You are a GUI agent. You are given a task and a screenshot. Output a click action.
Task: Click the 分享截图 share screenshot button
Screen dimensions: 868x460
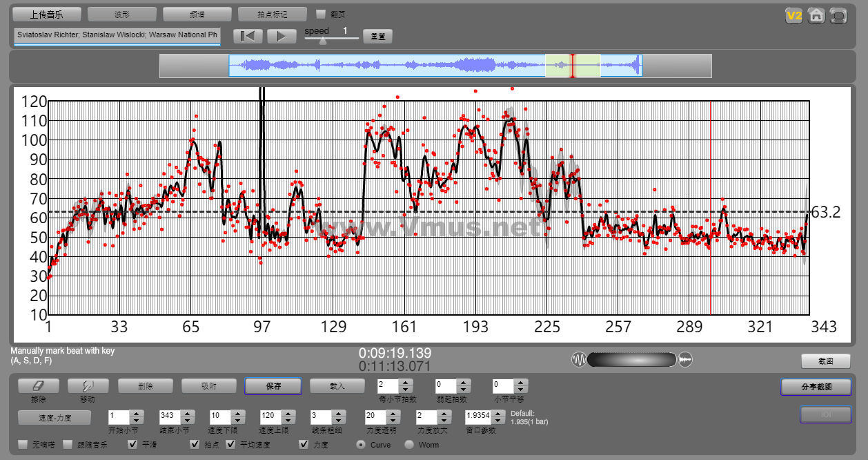click(x=816, y=387)
